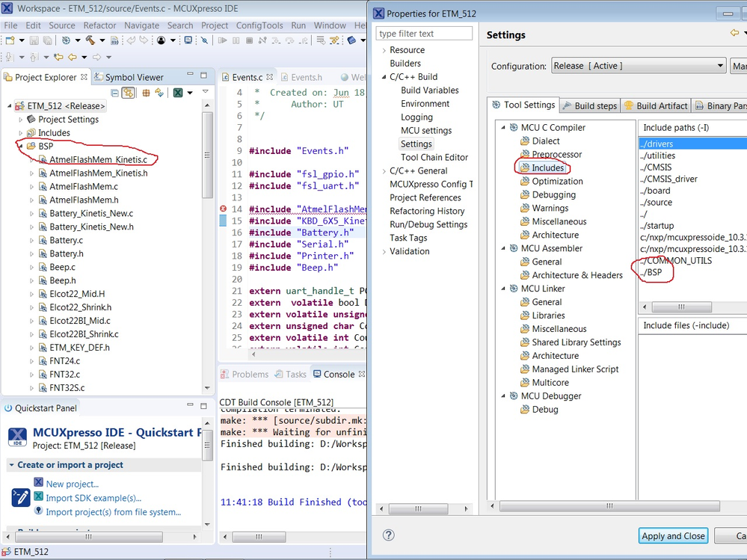Open the Configuration dropdown

[x=639, y=66]
